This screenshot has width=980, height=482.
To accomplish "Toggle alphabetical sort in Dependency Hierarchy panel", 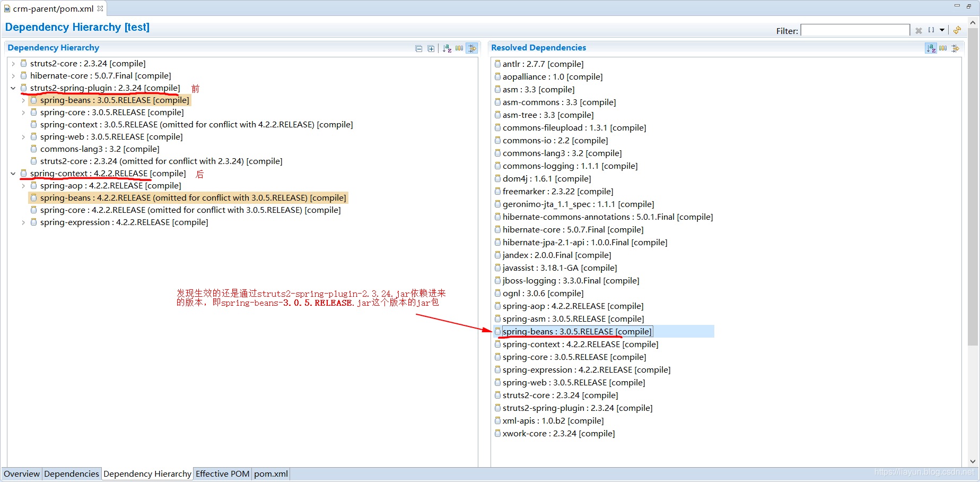I will [447, 48].
